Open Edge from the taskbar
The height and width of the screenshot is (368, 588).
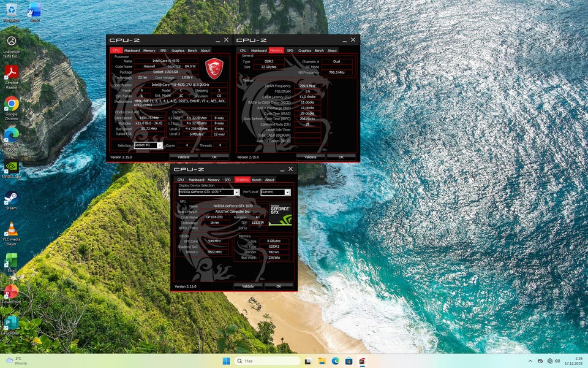coord(335,361)
